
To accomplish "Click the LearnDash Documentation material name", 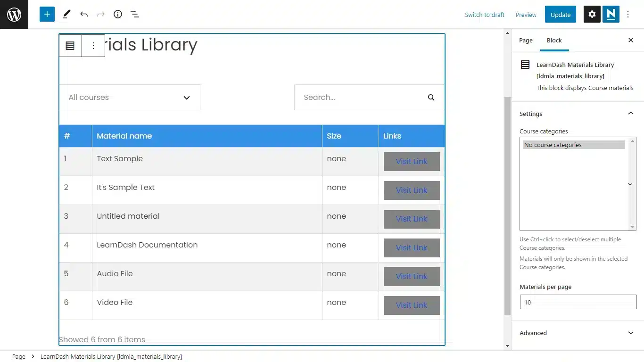I will coord(147,245).
